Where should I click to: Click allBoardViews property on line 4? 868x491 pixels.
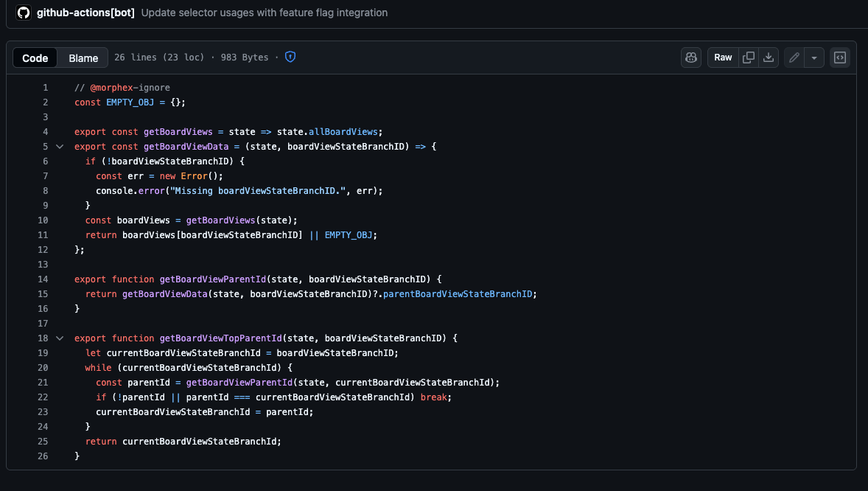pos(343,132)
